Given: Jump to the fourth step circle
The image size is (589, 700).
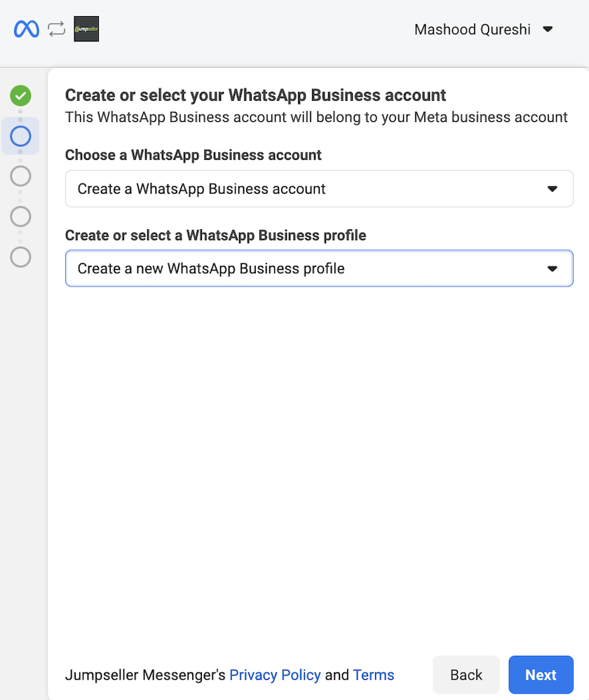Looking at the screenshot, I should click(x=20, y=217).
